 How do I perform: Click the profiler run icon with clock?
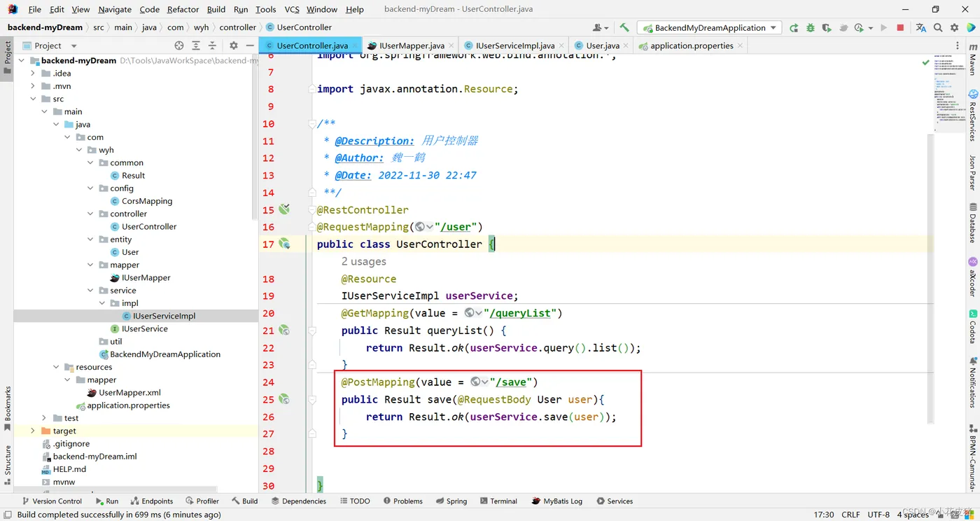859,27
